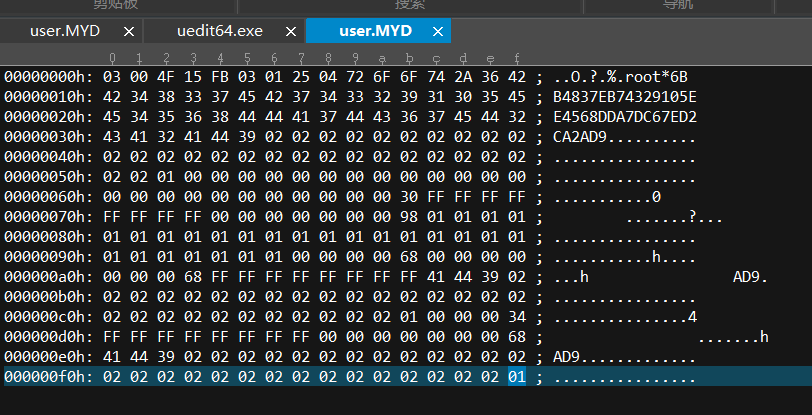Click the 2A byte in row 00000000h

pos(463,77)
